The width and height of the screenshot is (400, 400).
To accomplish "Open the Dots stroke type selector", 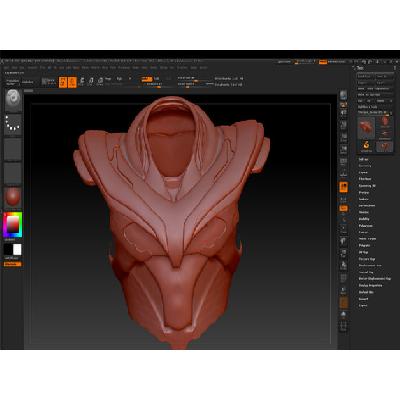I will (13, 124).
